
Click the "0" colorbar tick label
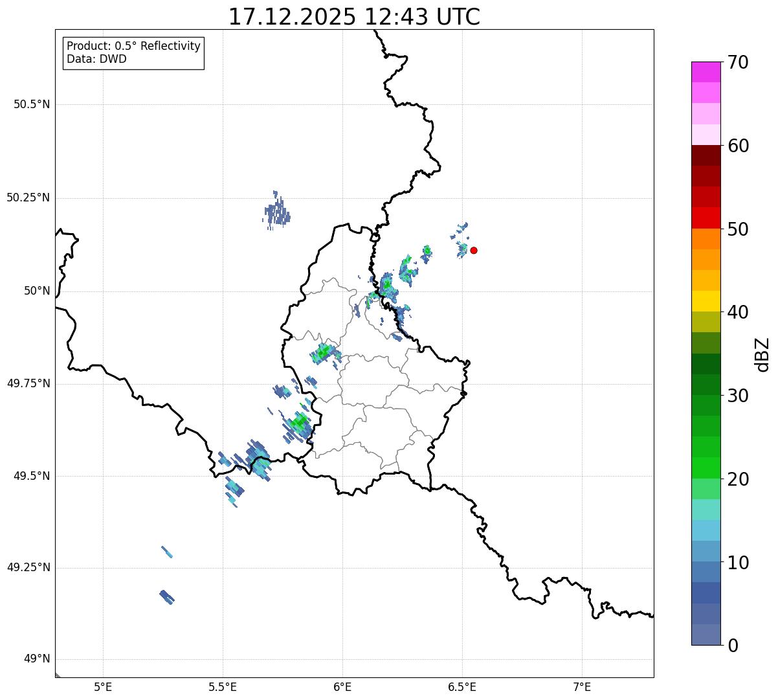731,646
